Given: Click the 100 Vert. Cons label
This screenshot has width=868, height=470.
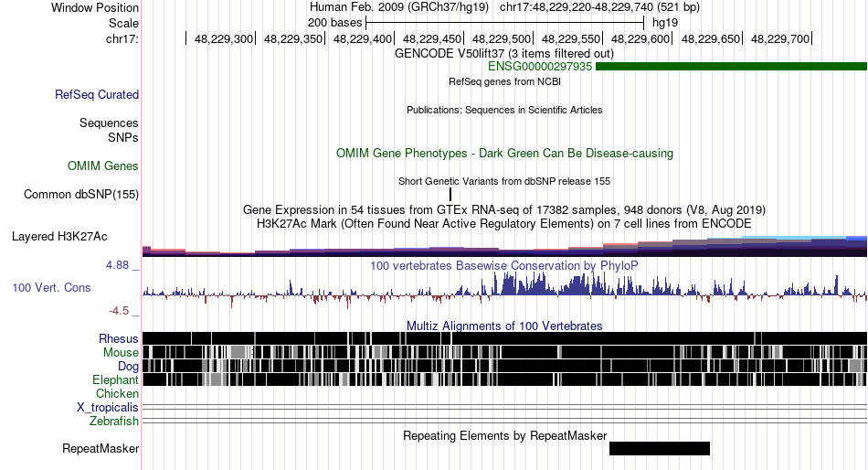Looking at the screenshot, I should [51, 288].
